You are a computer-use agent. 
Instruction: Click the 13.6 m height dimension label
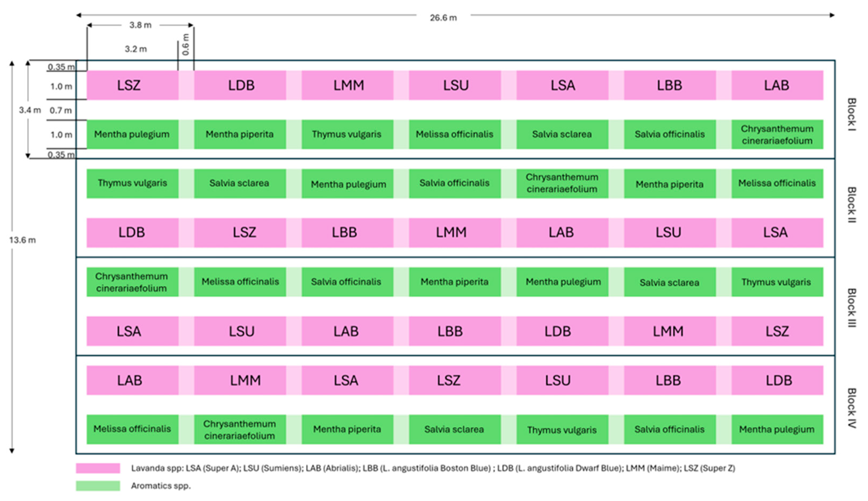(x=22, y=240)
